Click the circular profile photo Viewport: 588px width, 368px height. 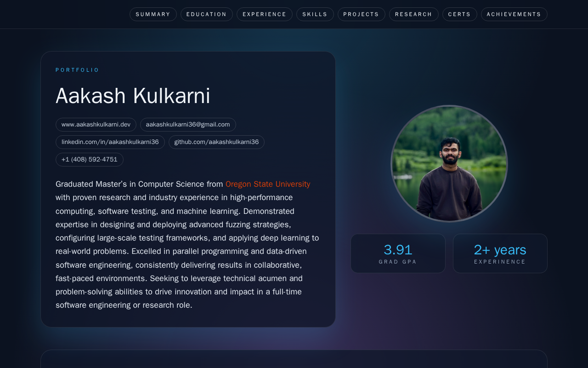[x=449, y=164]
